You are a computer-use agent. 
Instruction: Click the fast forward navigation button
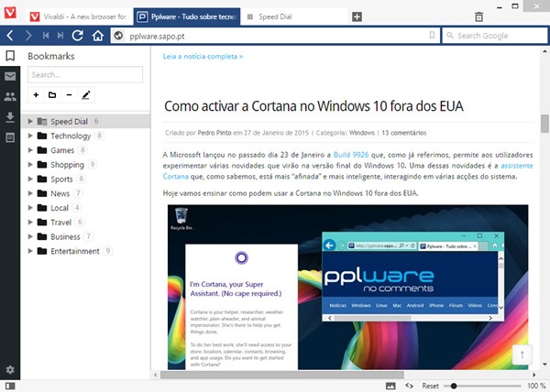(x=60, y=36)
